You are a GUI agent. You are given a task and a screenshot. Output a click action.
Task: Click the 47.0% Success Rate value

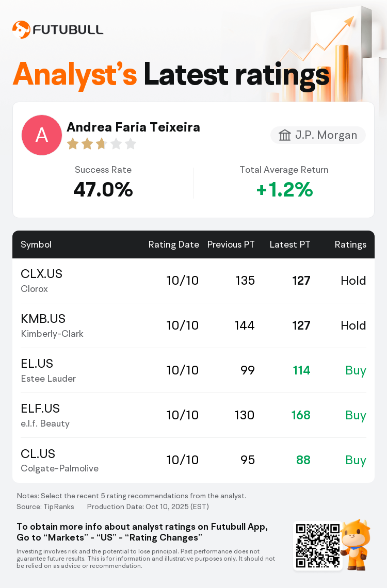[103, 190]
